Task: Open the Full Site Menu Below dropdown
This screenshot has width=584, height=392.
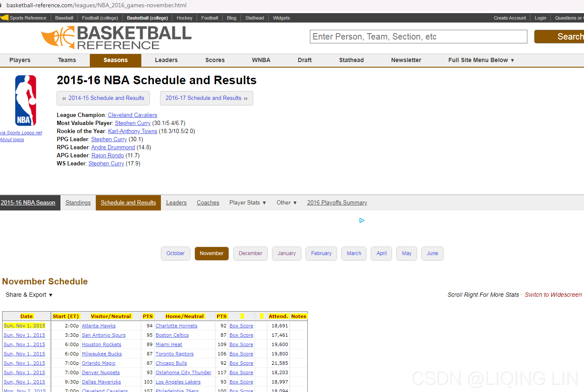Action: pos(481,60)
